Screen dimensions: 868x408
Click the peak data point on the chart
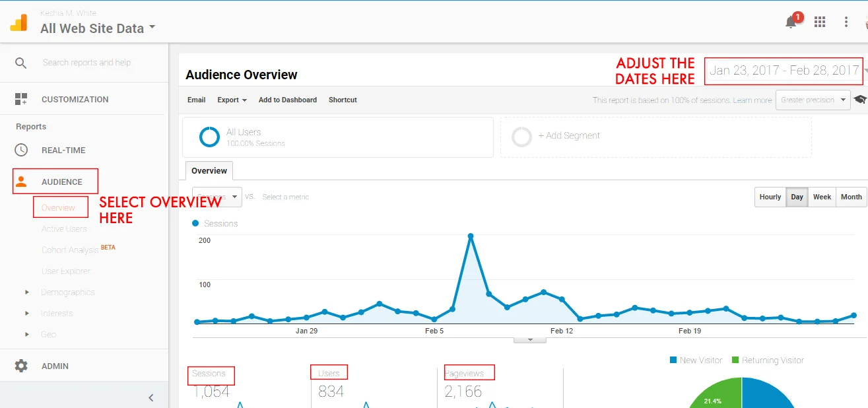tap(471, 236)
